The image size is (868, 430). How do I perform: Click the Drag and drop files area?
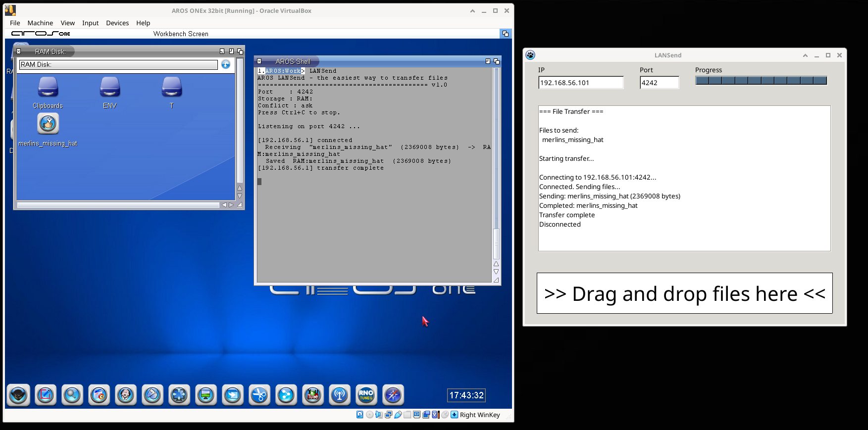684,293
